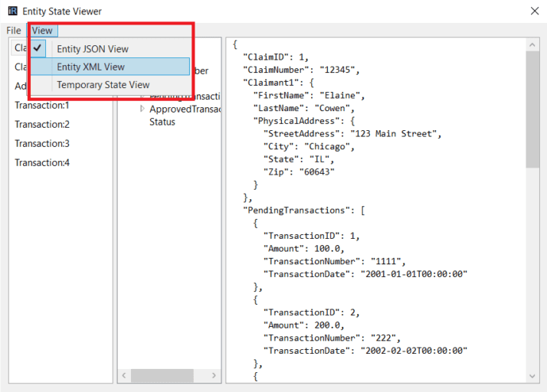The image size is (547, 392).
Task: Click the JSON pane scroll down arrow
Action: 533,375
